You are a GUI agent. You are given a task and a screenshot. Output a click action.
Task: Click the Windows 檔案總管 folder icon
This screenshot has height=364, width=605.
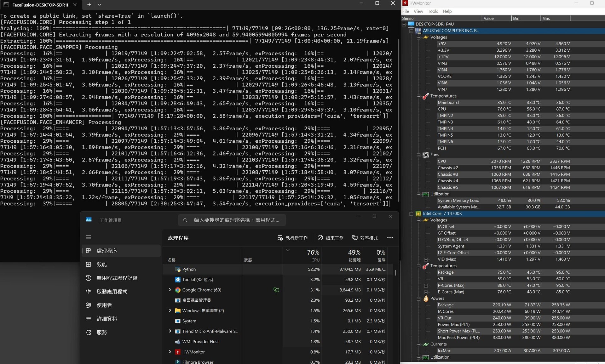tap(178, 311)
